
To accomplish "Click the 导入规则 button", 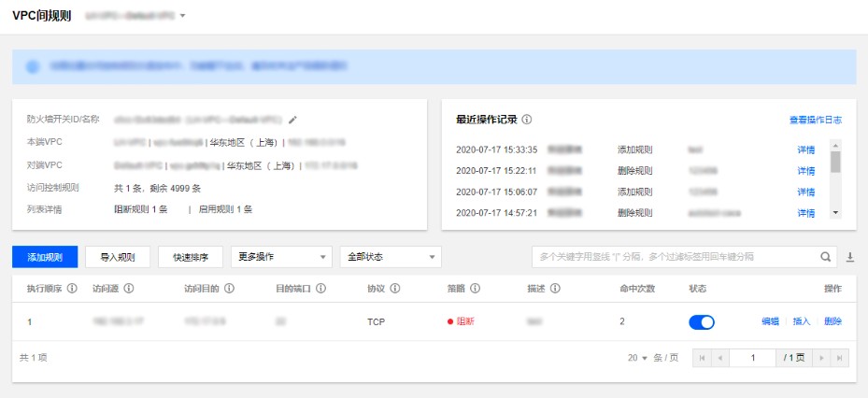I will coord(117,257).
